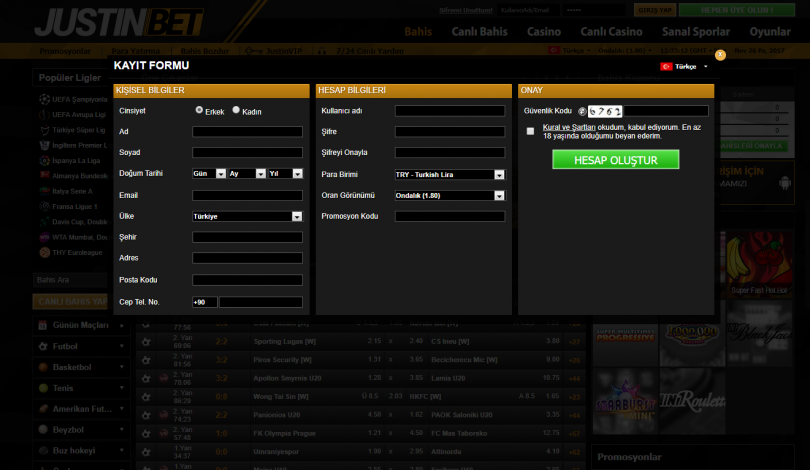Image resolution: width=810 pixels, height=470 pixels.
Task: Click the Android app icon
Action: (x=784, y=183)
